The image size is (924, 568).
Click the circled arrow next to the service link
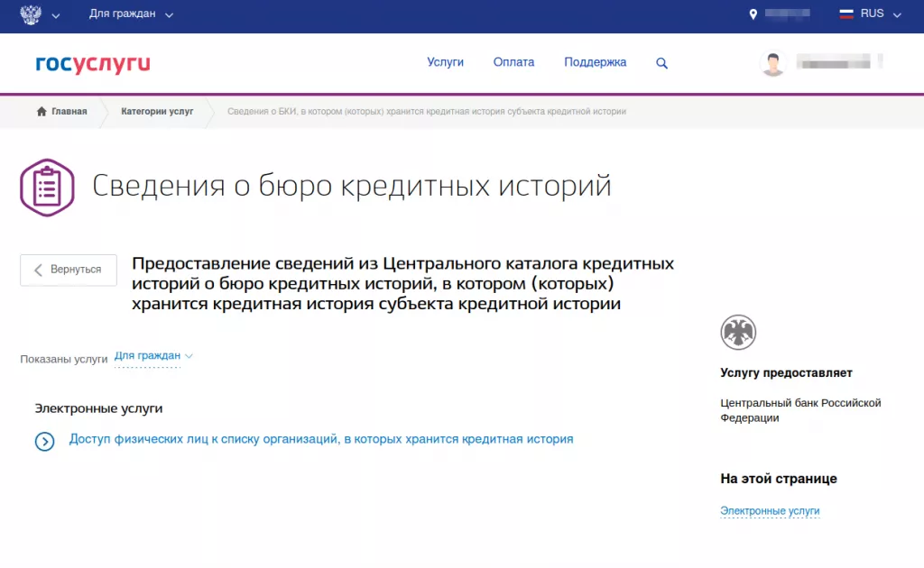[x=44, y=439]
